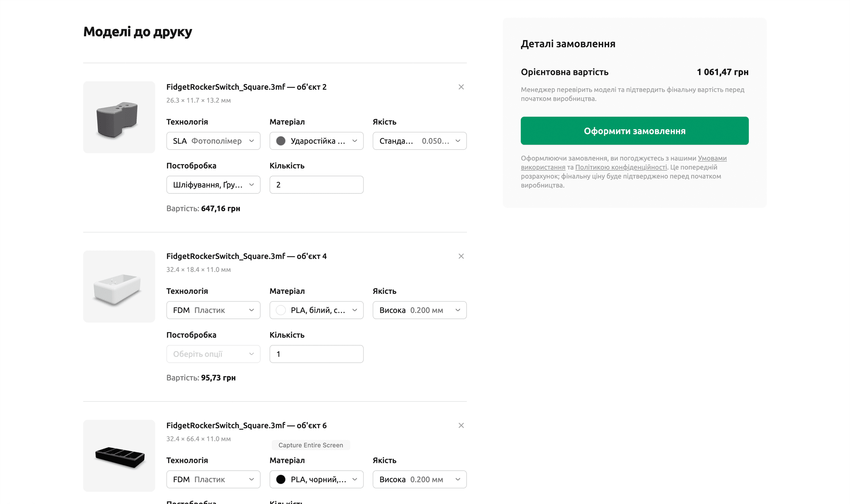Open Політикою конфіденційності link
The image size is (850, 504).
621,167
